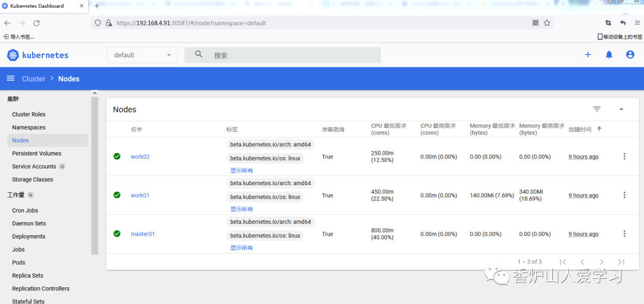
Task: Go to the first page of results
Action: click(x=563, y=262)
